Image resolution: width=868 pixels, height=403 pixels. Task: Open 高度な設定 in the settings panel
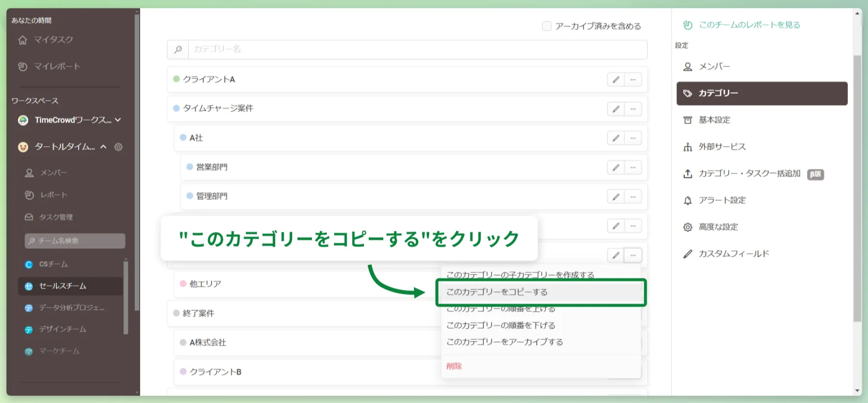click(x=762, y=227)
